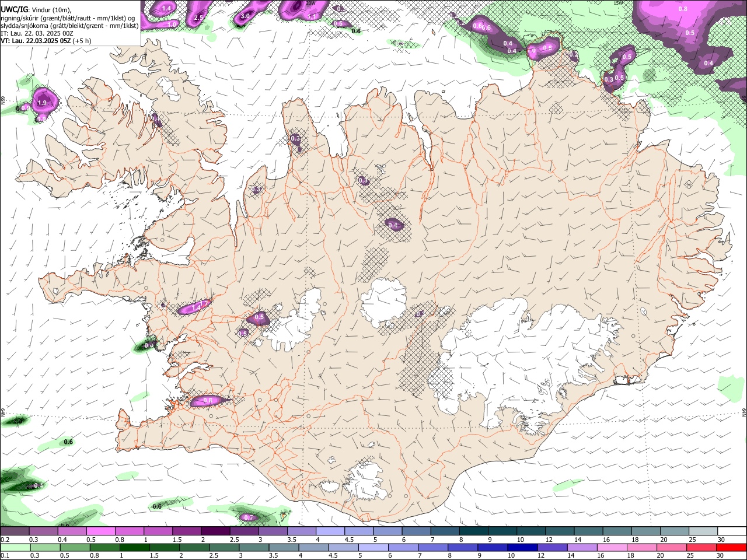Click the 0.1 label in the lower legend row
The image size is (747, 560).
click(x=5, y=556)
